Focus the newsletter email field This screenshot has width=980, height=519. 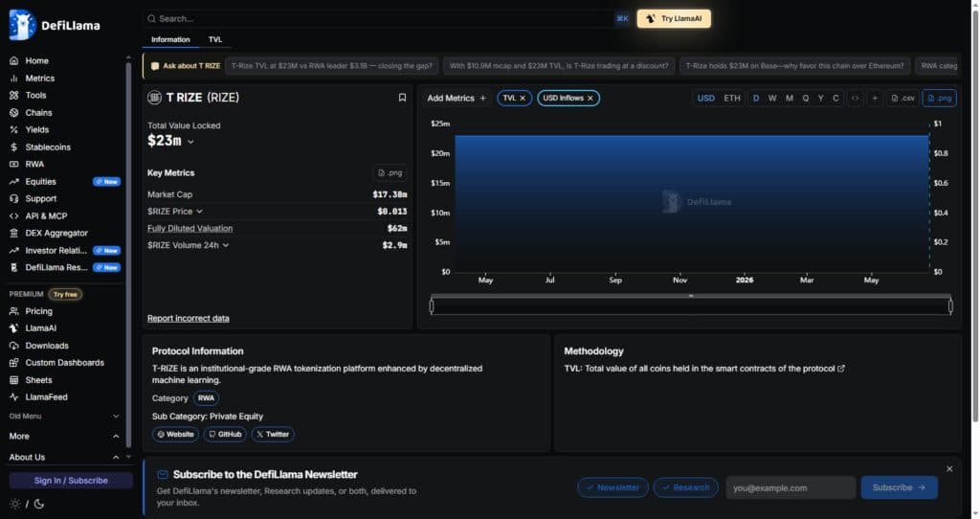791,487
